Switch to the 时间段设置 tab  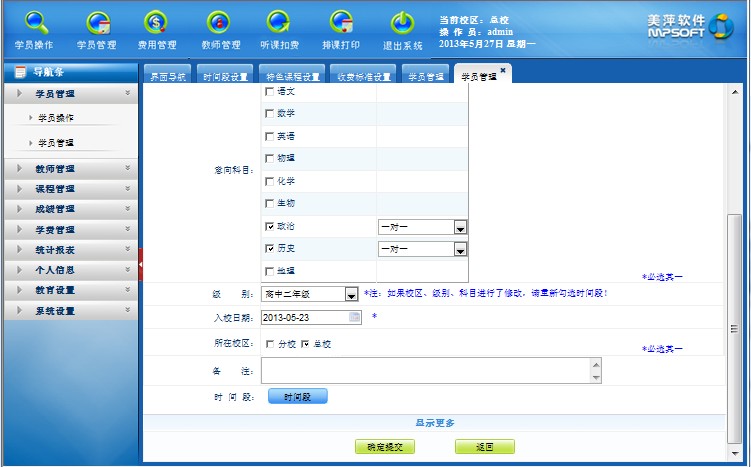point(225,76)
